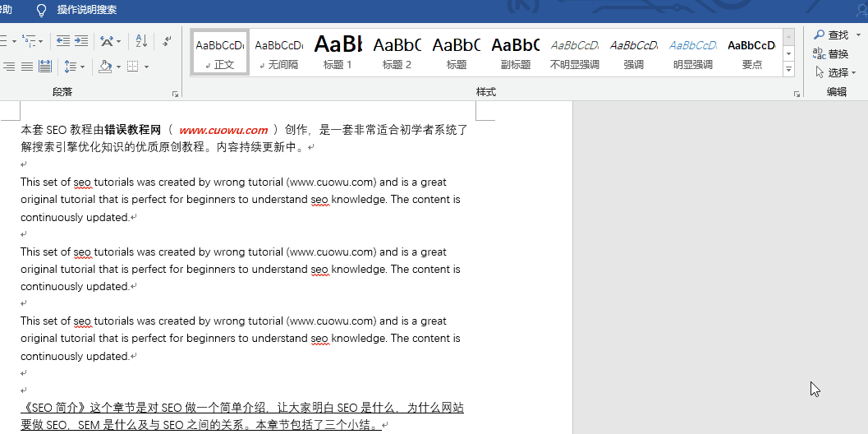
Task: Click the 操作说明搜索 search box
Action: 87,10
